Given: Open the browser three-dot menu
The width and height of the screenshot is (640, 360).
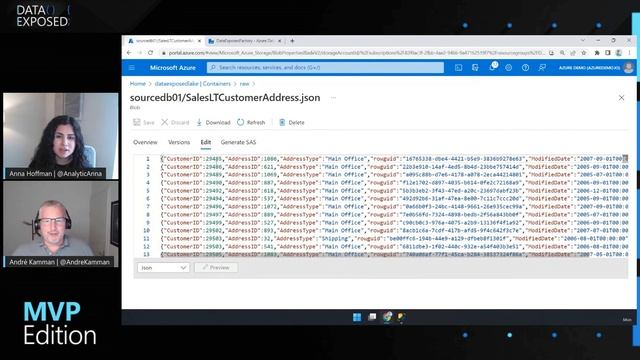Looking at the screenshot, I should 629,53.
